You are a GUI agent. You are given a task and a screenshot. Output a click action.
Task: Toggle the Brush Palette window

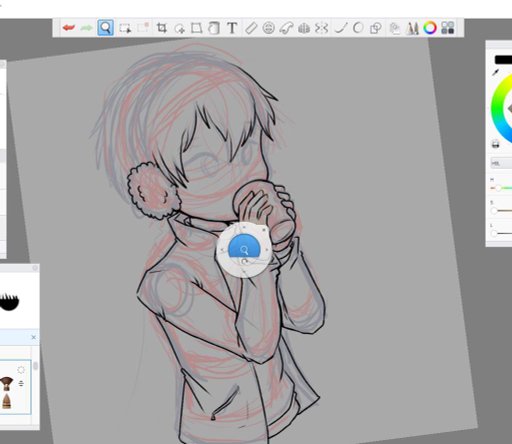[x=412, y=28]
